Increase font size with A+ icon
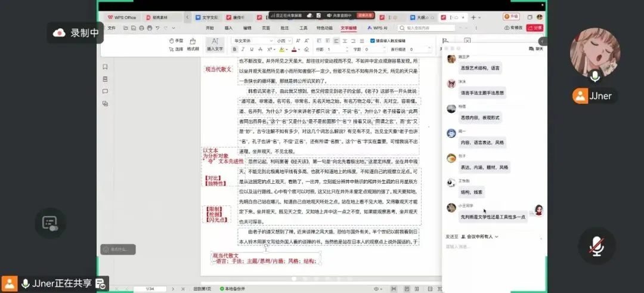The image size is (644, 293). (298, 41)
